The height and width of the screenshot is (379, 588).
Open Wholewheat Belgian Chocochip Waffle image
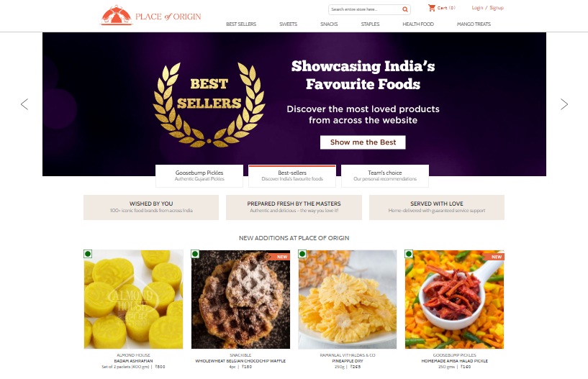[x=240, y=299]
